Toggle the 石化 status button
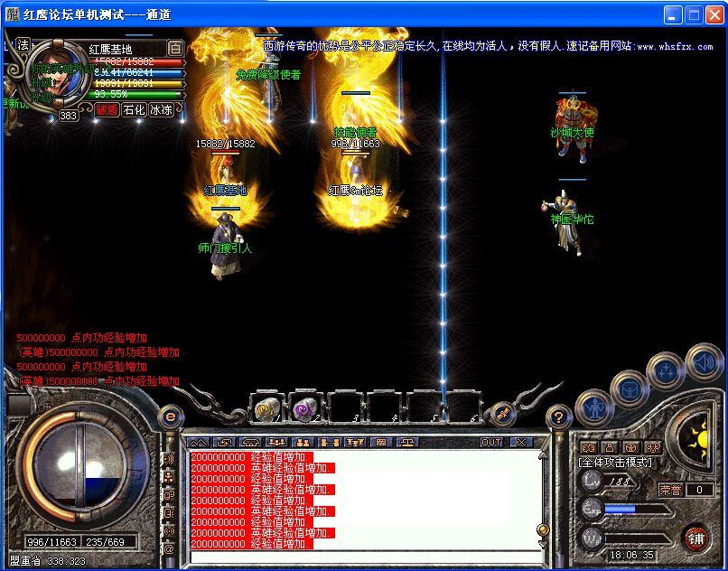 pos(134,109)
